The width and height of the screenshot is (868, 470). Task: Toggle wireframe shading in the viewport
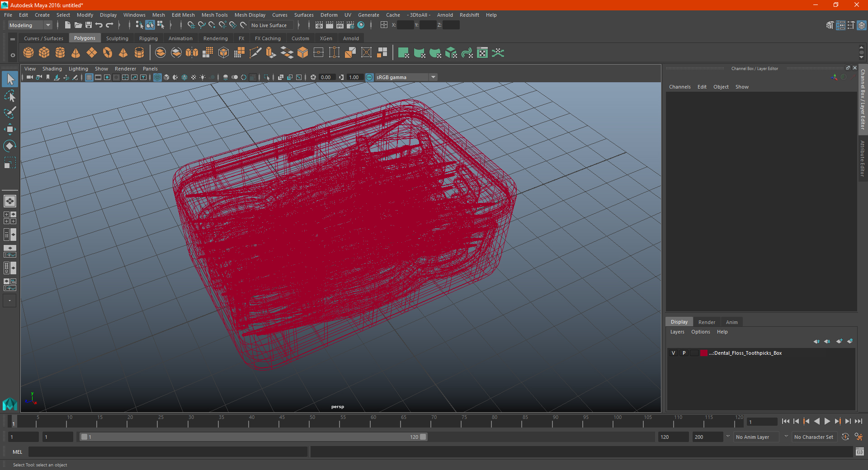pyautogui.click(x=157, y=77)
